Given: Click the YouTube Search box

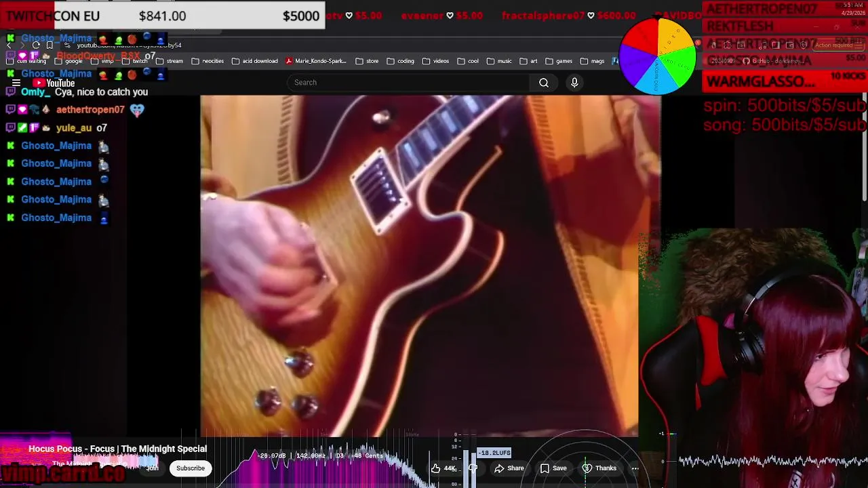Looking at the screenshot, I should click(408, 83).
